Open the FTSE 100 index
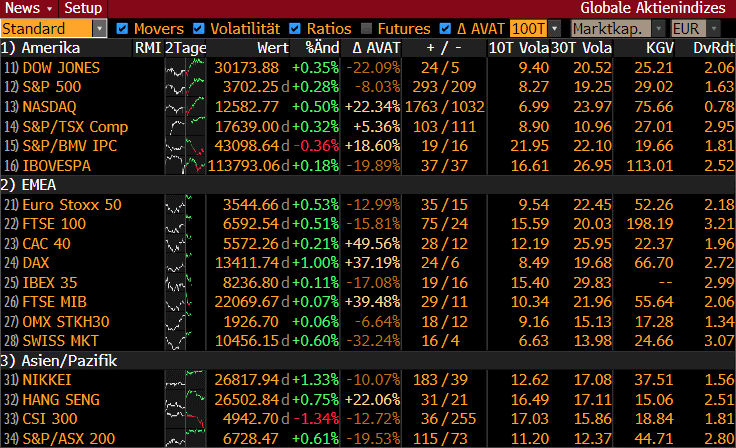 54,224
